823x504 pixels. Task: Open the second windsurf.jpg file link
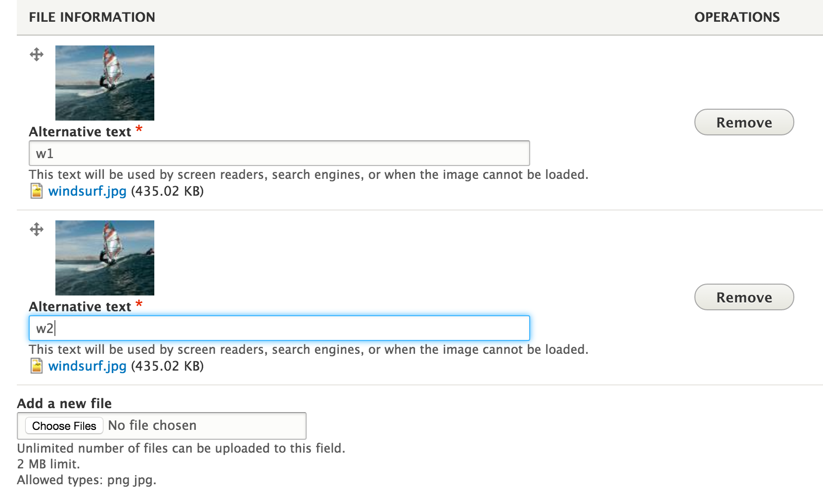click(87, 366)
